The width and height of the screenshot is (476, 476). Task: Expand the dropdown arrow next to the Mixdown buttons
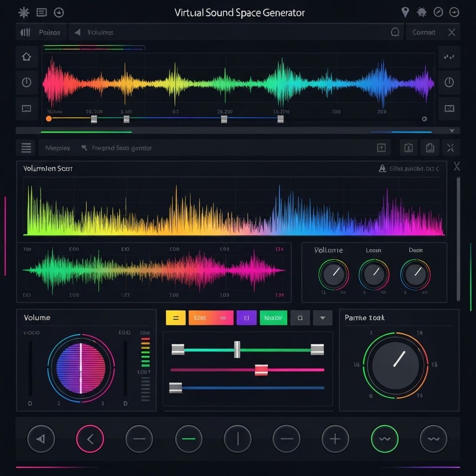tap(322, 318)
